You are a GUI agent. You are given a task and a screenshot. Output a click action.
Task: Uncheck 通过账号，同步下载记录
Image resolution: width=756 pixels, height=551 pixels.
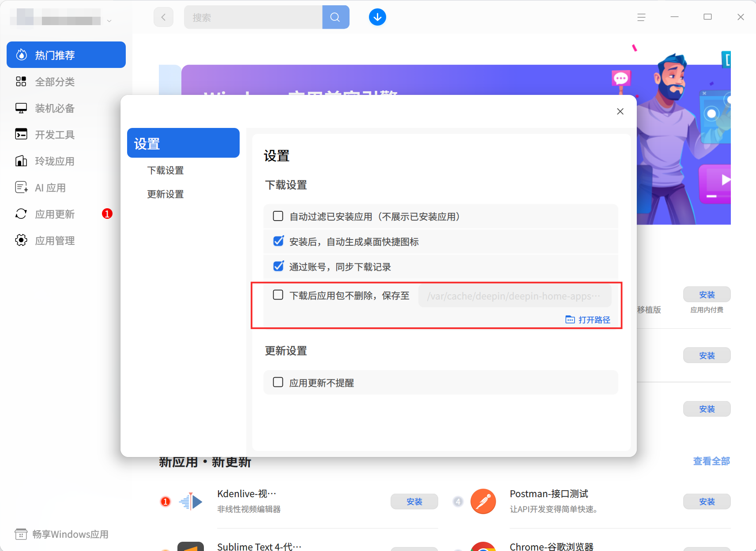coord(278,266)
